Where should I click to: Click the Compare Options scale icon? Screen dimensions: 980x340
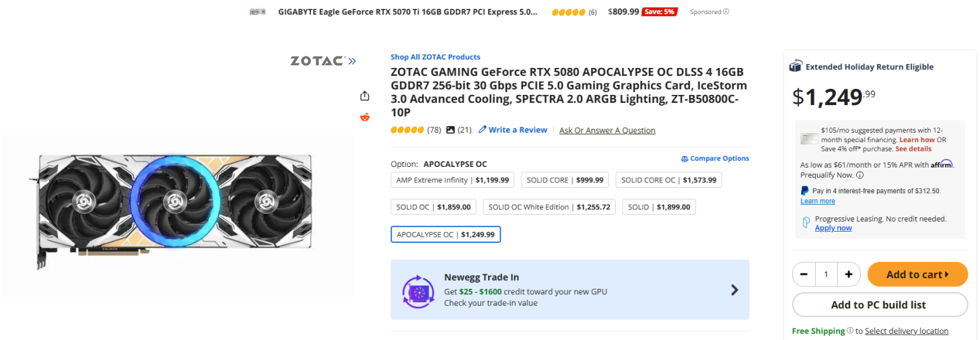[685, 159]
